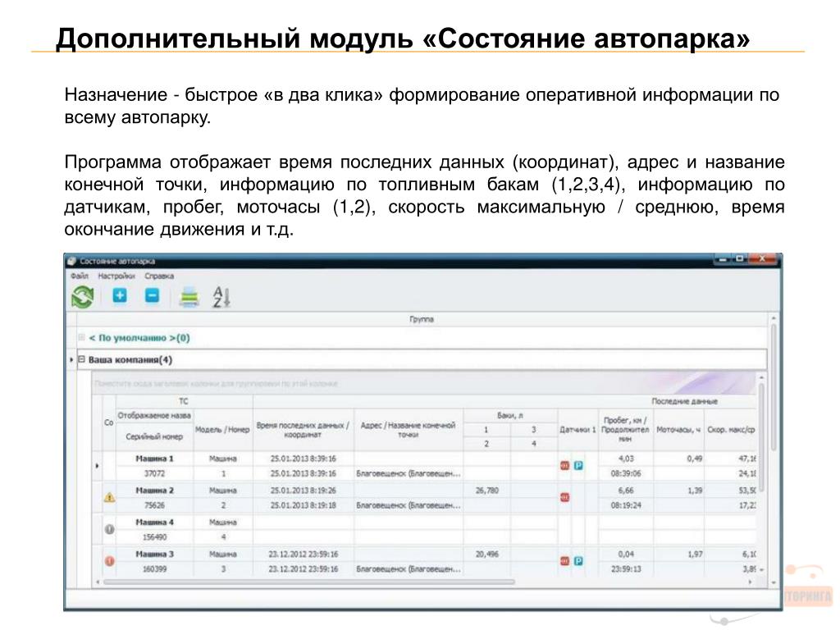
Task: Click the green refresh icon in toolbar
Action: click(83, 297)
